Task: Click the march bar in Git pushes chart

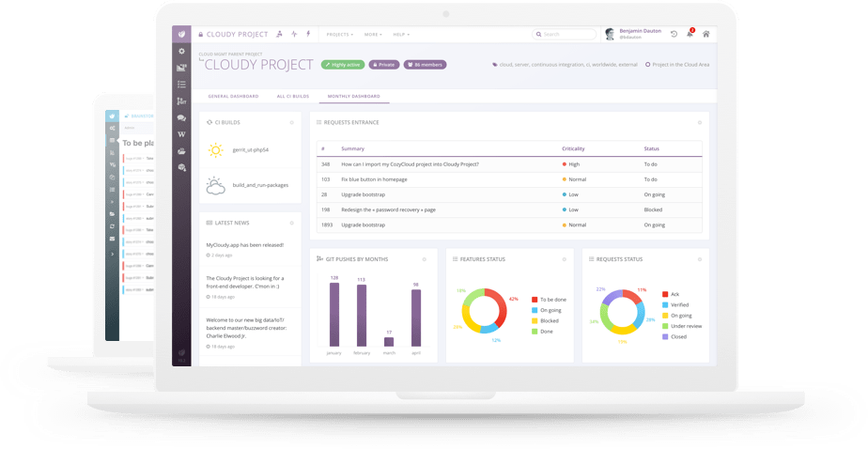Action: [x=389, y=342]
